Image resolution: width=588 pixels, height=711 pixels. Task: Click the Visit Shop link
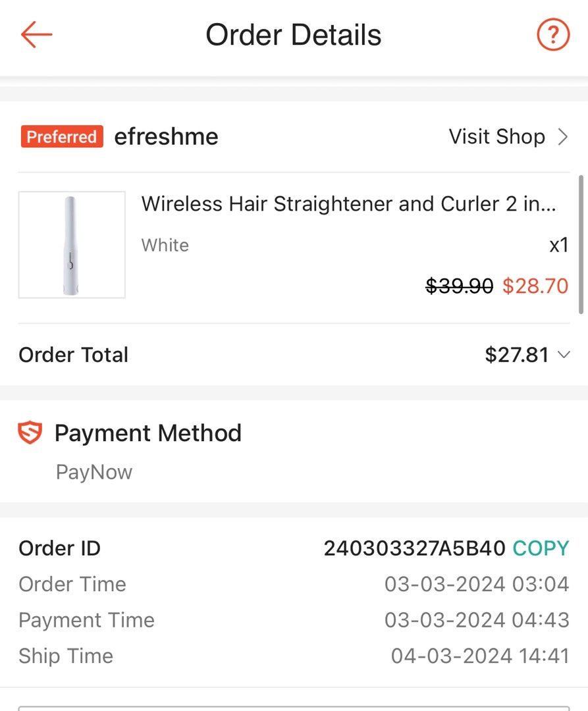[496, 137]
